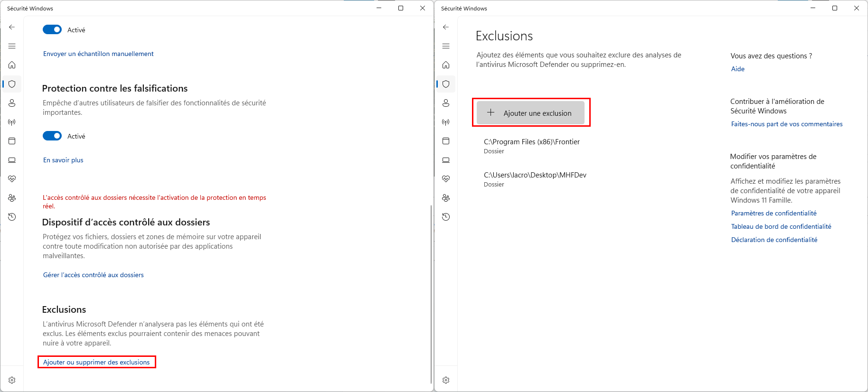Open Protection history icon in right window sidebar
This screenshot has width=868, height=392.
click(x=446, y=217)
